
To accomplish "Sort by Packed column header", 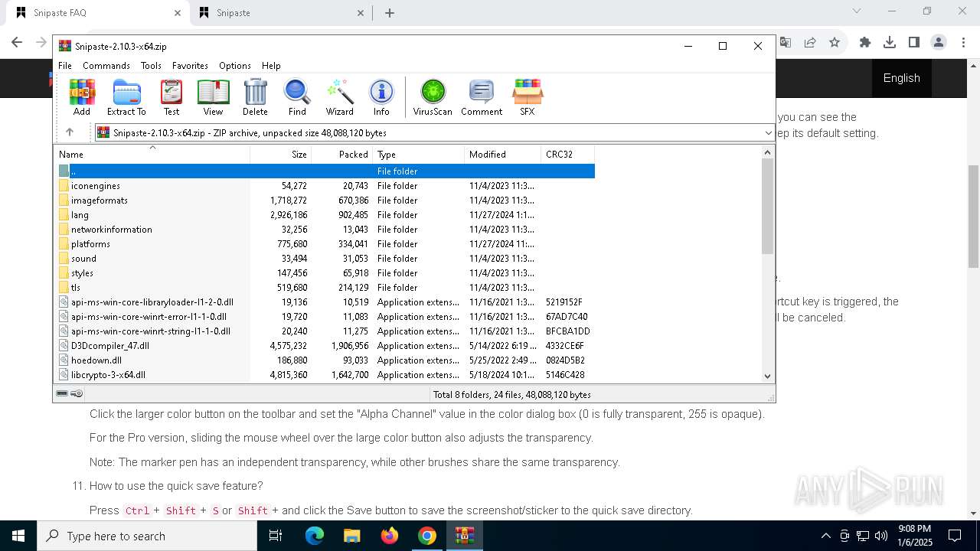I will (342, 154).
